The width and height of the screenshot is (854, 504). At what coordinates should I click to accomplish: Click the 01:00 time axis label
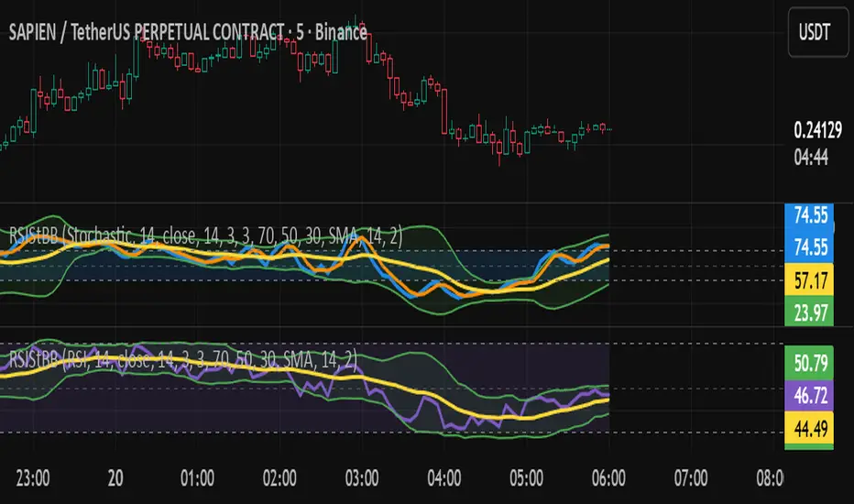pyautogui.click(x=198, y=477)
